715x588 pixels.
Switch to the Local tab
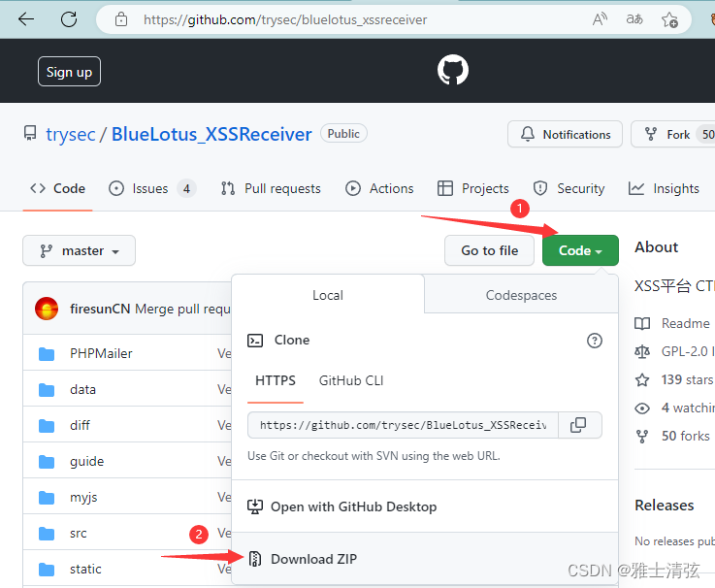328,295
